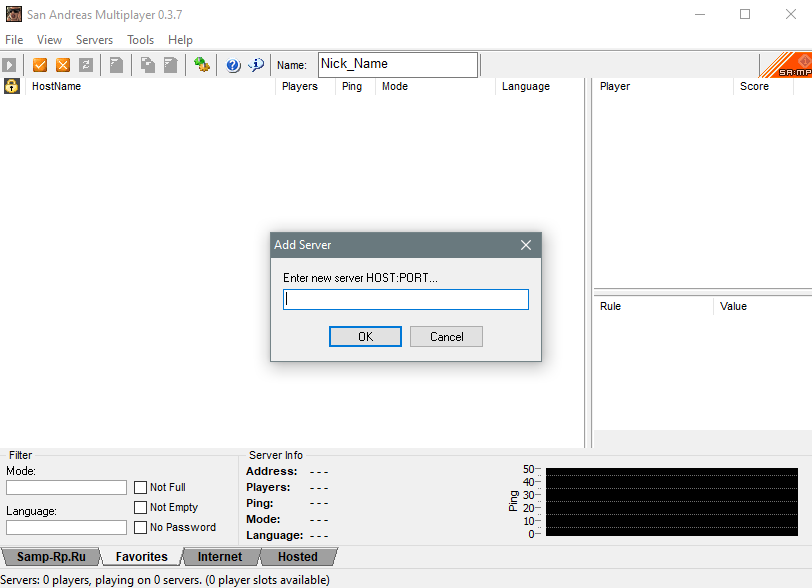Click the black Ping graph area

coord(672,502)
